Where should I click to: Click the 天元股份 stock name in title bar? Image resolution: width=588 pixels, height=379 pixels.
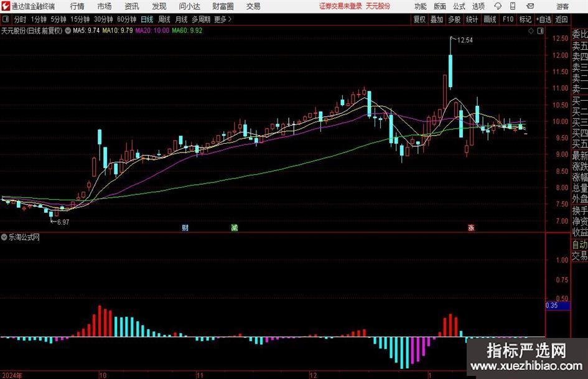(x=378, y=6)
